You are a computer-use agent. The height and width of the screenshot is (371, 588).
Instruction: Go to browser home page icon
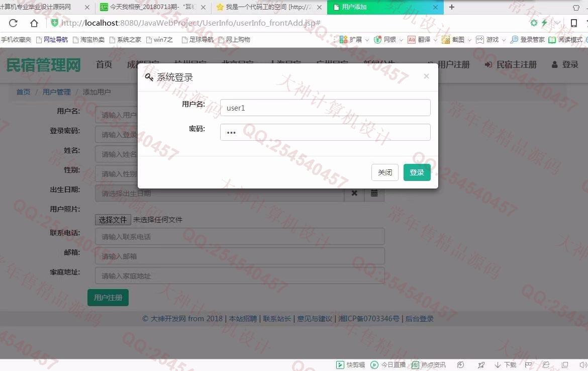(x=34, y=23)
